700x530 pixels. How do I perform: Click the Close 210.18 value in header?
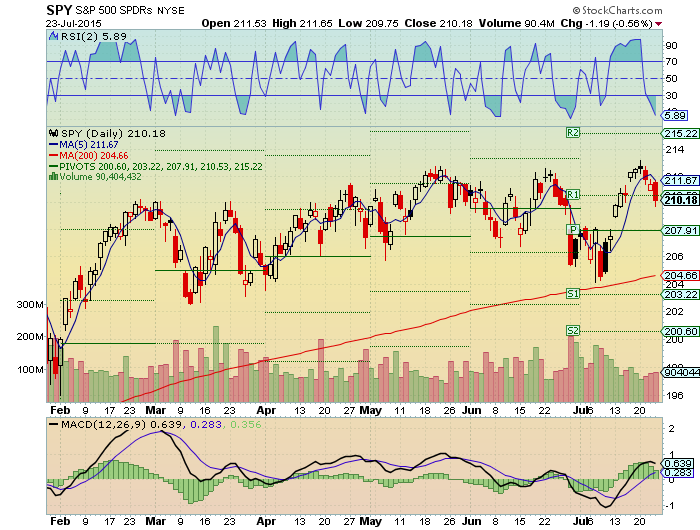[x=438, y=23]
